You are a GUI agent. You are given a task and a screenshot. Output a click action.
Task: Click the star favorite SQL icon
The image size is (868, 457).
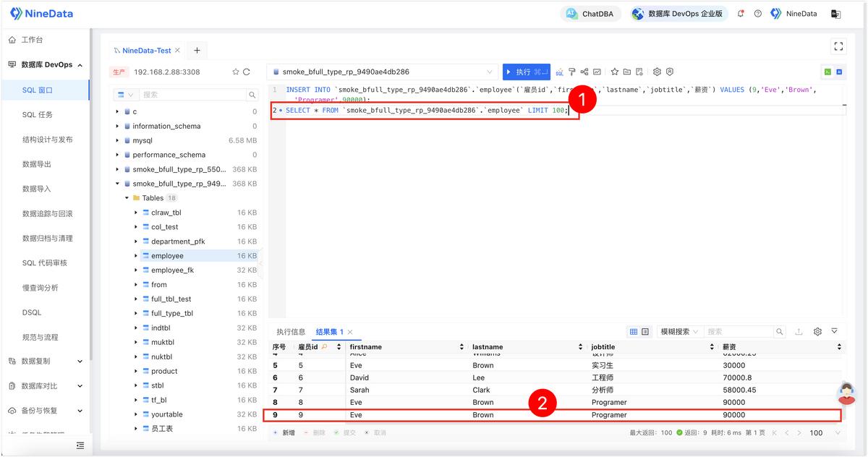pyautogui.click(x=615, y=72)
